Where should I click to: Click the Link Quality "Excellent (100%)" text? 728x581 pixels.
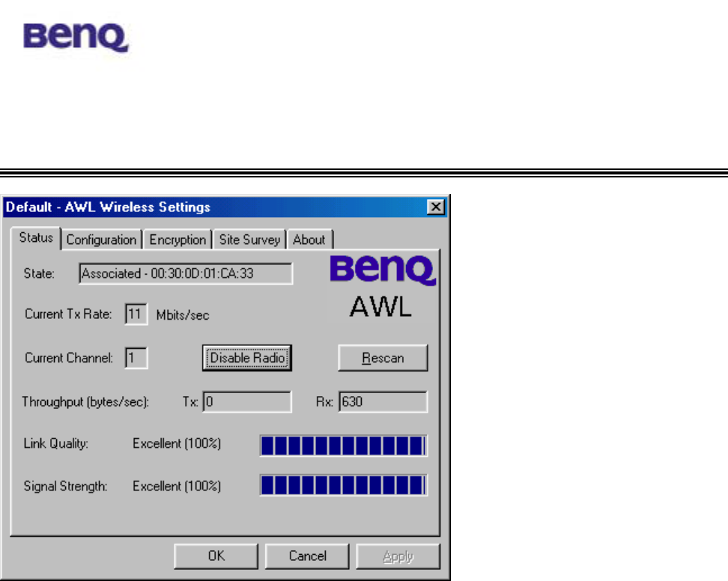click(x=177, y=444)
